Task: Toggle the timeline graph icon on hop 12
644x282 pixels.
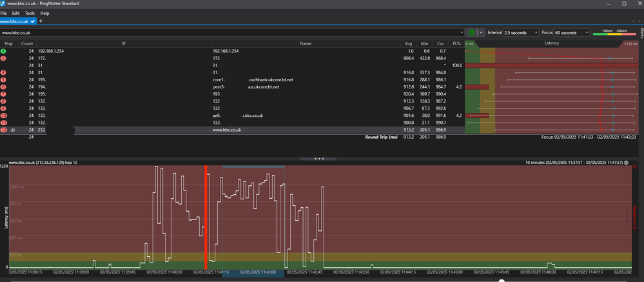Action: (x=13, y=130)
